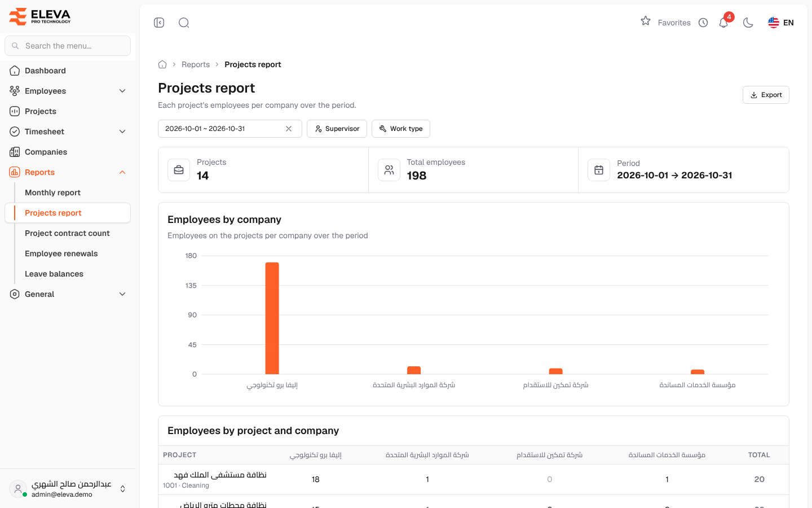This screenshot has width=812, height=508.
Task: Open the date range 2026-10-01 field
Action: [230, 129]
